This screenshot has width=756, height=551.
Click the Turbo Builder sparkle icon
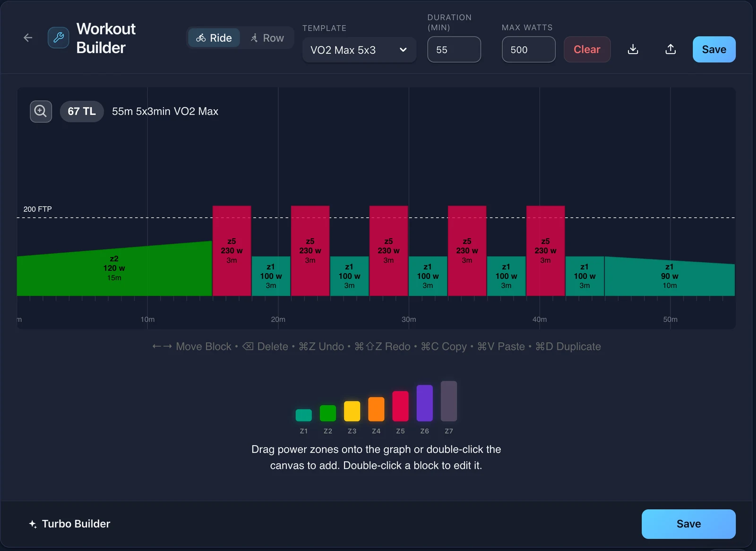coord(33,524)
